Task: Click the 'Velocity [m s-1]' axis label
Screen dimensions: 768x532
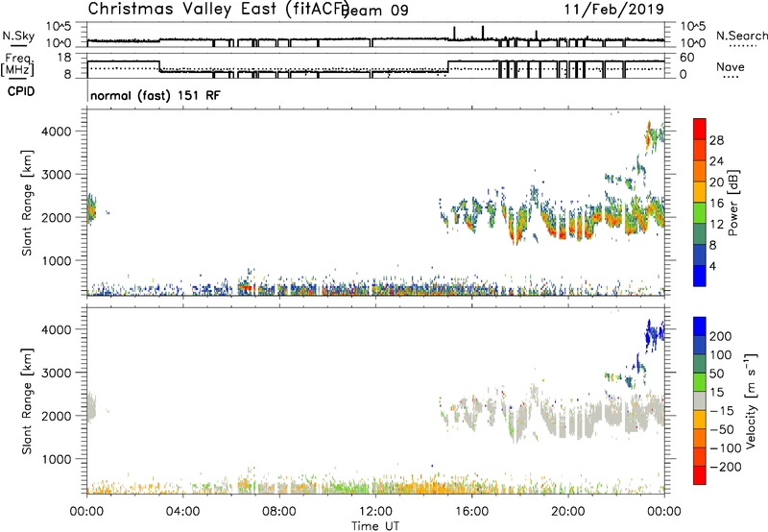Action: pyautogui.click(x=751, y=400)
